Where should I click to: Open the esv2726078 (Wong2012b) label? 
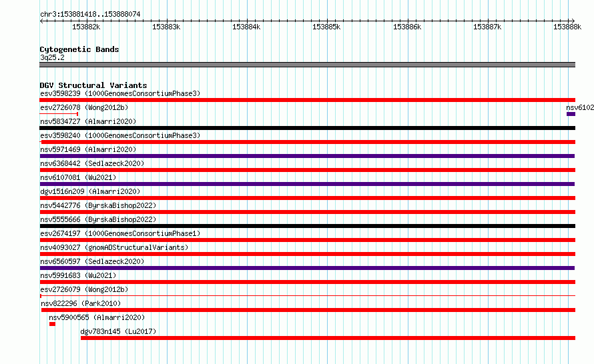point(84,107)
